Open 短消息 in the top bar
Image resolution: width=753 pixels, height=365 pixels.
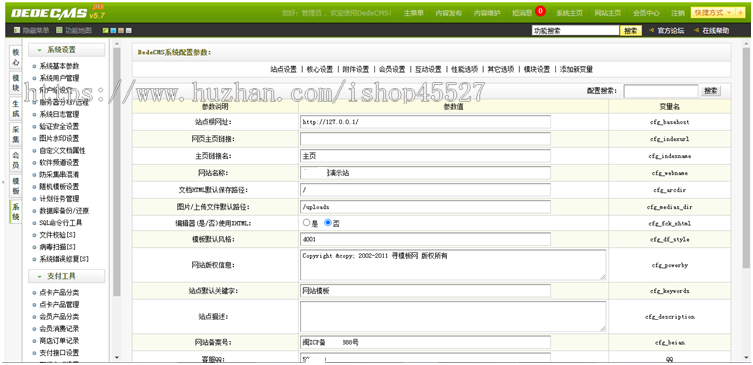point(522,13)
